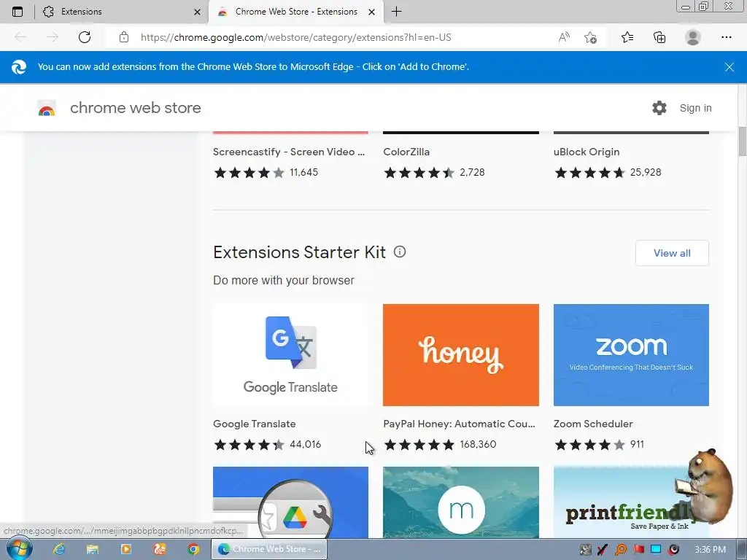This screenshot has width=747, height=560.
Task: Click Google Translate rating count 44,016
Action: [306, 444]
